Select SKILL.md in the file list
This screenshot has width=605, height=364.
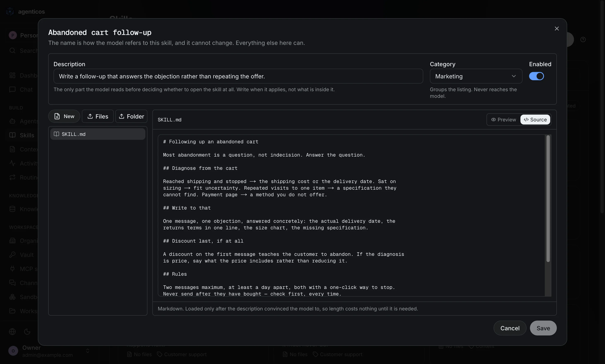98,134
